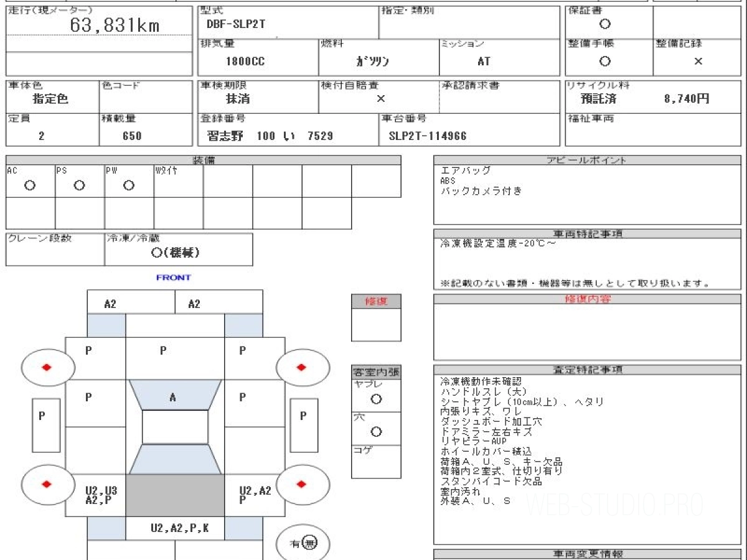The width and height of the screenshot is (747, 560).
Task: Click the circled 無 spare tire indicator
Action: pyautogui.click(x=309, y=543)
